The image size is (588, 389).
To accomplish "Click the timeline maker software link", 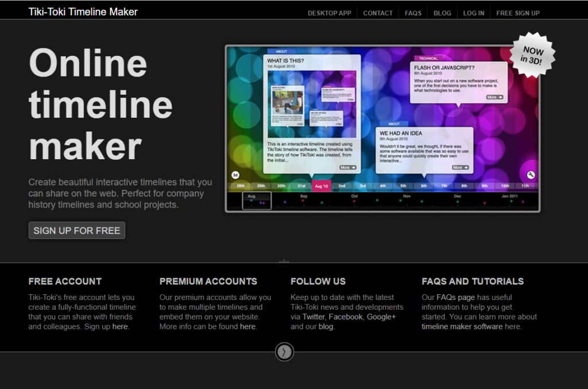I will point(462,326).
